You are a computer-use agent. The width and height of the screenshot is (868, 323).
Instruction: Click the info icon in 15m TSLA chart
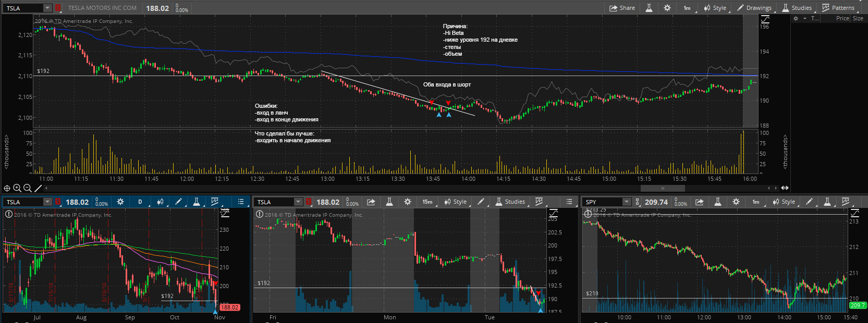260,214
